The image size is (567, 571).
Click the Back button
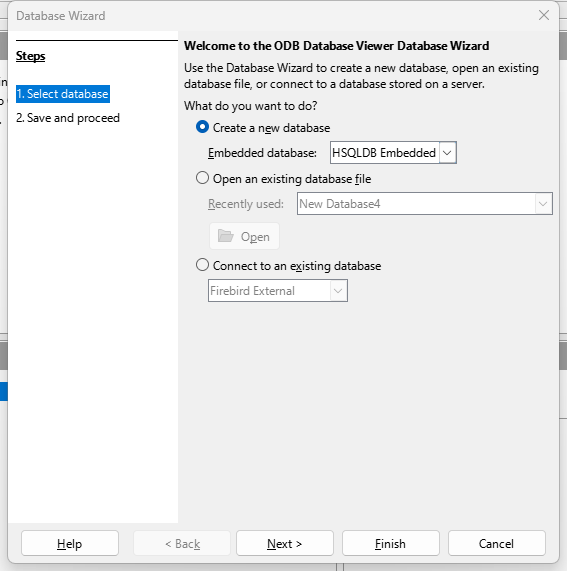tap(182, 543)
